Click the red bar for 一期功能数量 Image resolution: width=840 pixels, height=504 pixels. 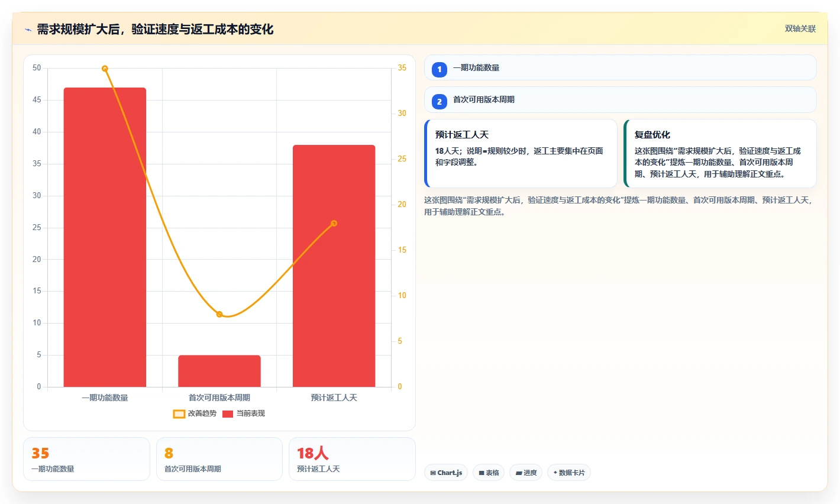(105, 237)
